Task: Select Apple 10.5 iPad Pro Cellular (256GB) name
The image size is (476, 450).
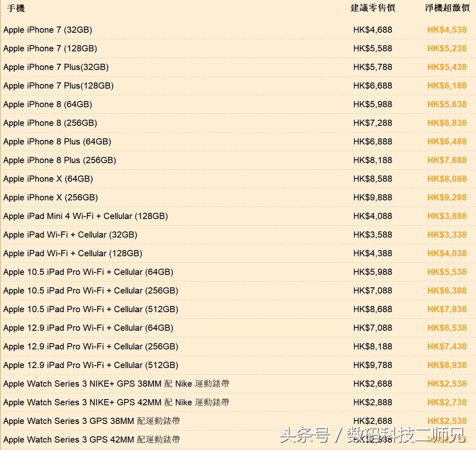Action: (91, 291)
